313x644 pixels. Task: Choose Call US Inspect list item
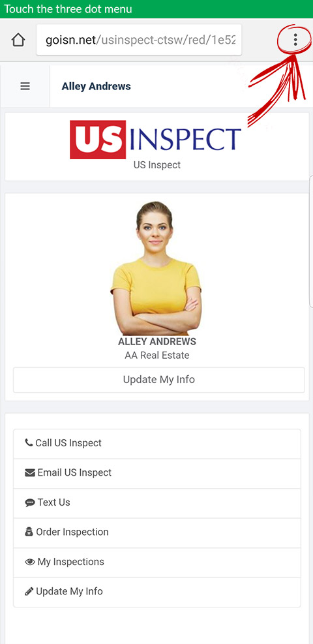pos(157,444)
